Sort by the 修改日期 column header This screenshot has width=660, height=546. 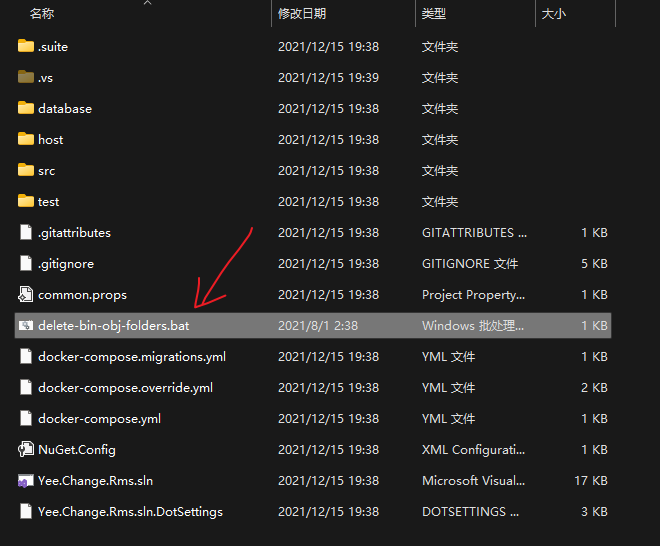[x=302, y=14]
